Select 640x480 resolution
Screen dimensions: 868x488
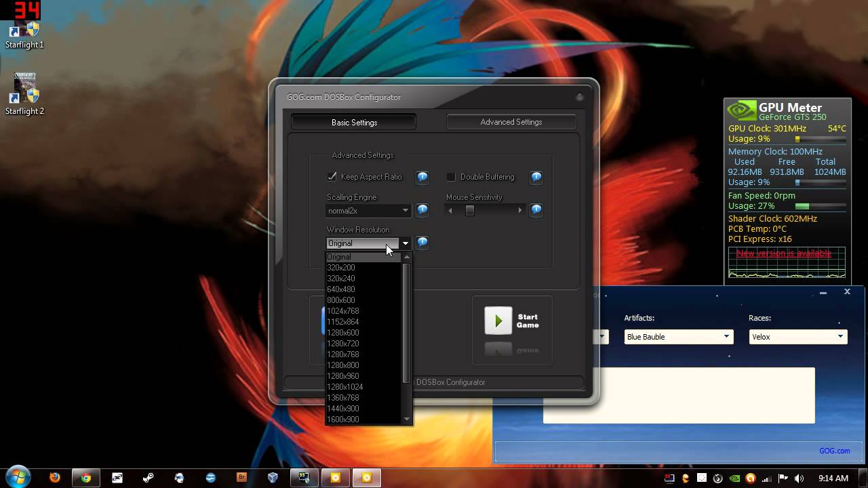363,289
